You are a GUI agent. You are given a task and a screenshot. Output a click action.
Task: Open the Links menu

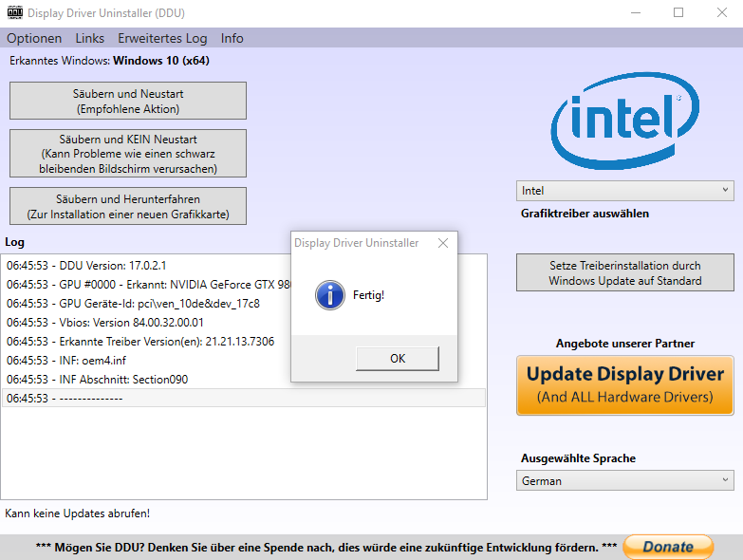[x=89, y=38]
